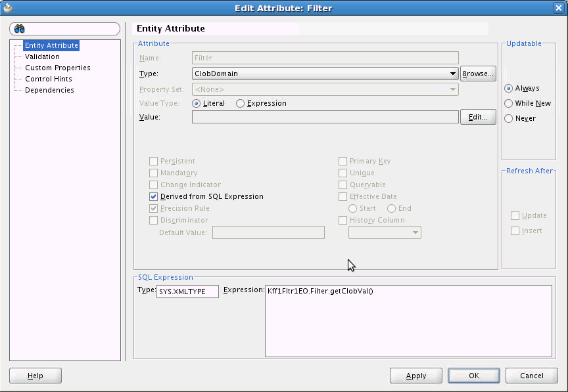Click the Edit button next to Value
The image size is (568, 392).
(478, 118)
